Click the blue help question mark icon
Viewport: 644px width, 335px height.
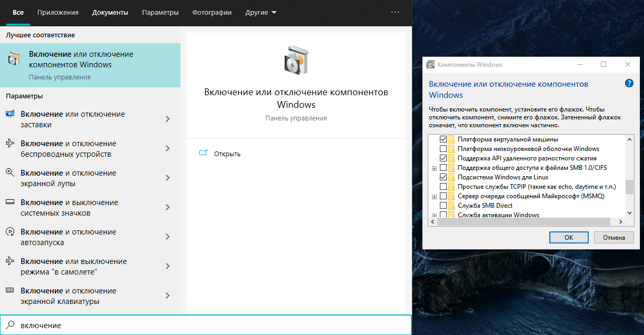point(629,84)
